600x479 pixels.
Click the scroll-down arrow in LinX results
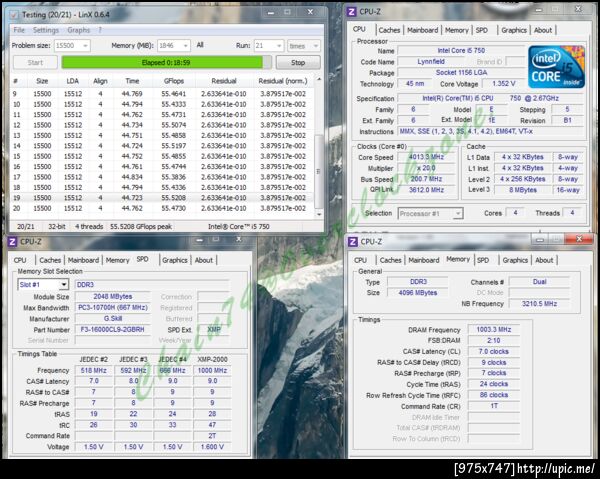click(x=319, y=215)
